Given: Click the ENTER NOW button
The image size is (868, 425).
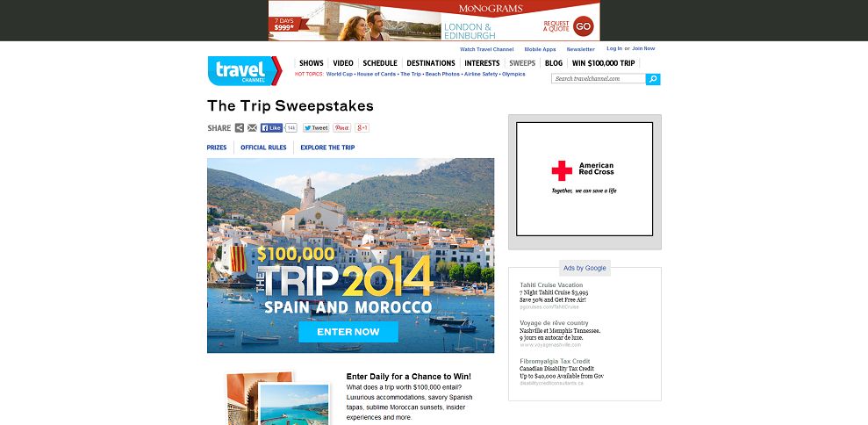Looking at the screenshot, I should pyautogui.click(x=348, y=332).
